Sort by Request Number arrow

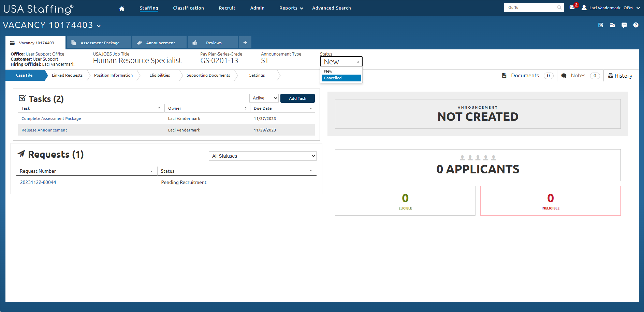click(151, 171)
